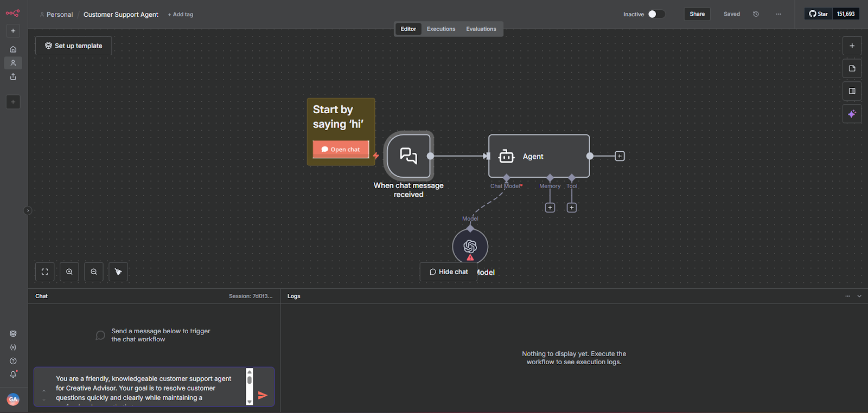This screenshot has width=868, height=413.
Task: Click the zoom in canvas icon
Action: point(69,272)
